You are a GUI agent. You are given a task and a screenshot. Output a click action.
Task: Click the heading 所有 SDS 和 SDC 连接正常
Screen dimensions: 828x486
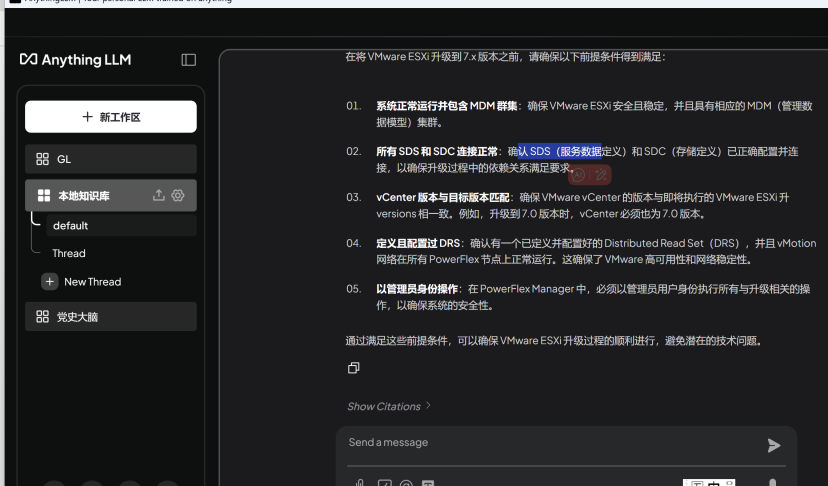pos(437,152)
